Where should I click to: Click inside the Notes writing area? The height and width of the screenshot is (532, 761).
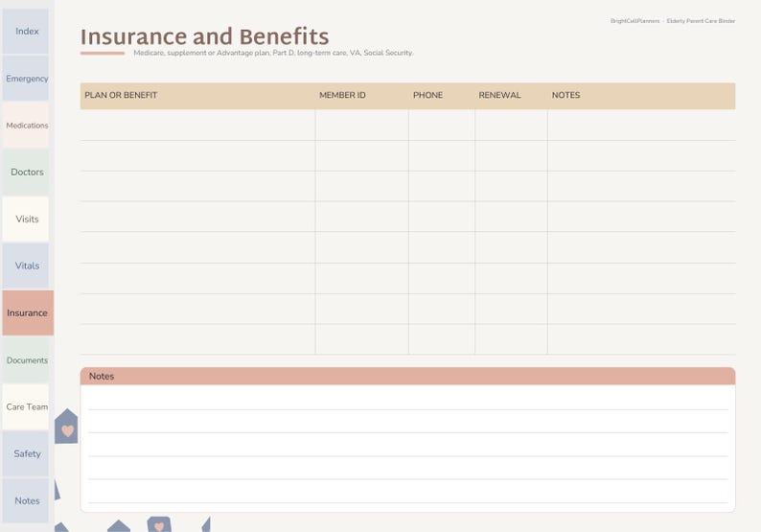click(x=407, y=448)
